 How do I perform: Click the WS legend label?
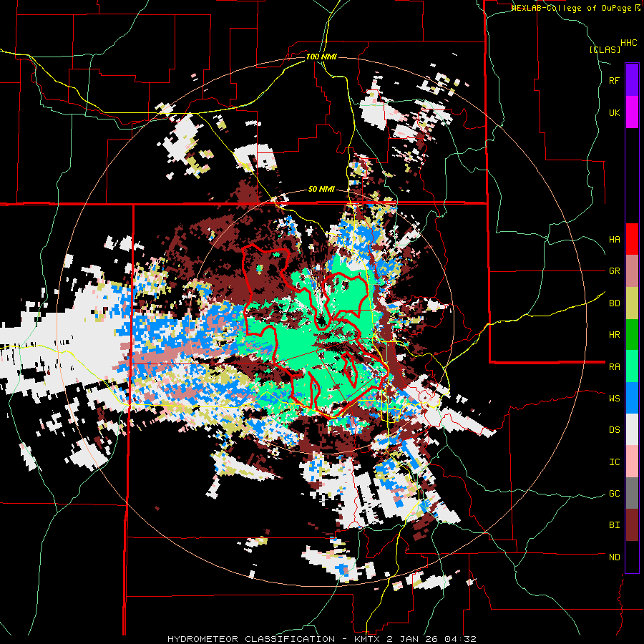pyautogui.click(x=614, y=399)
